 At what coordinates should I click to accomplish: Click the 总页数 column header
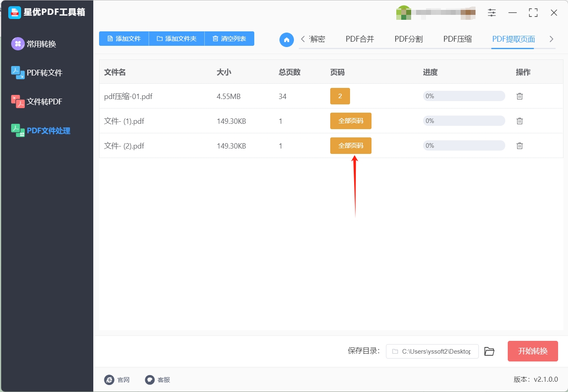click(x=289, y=72)
